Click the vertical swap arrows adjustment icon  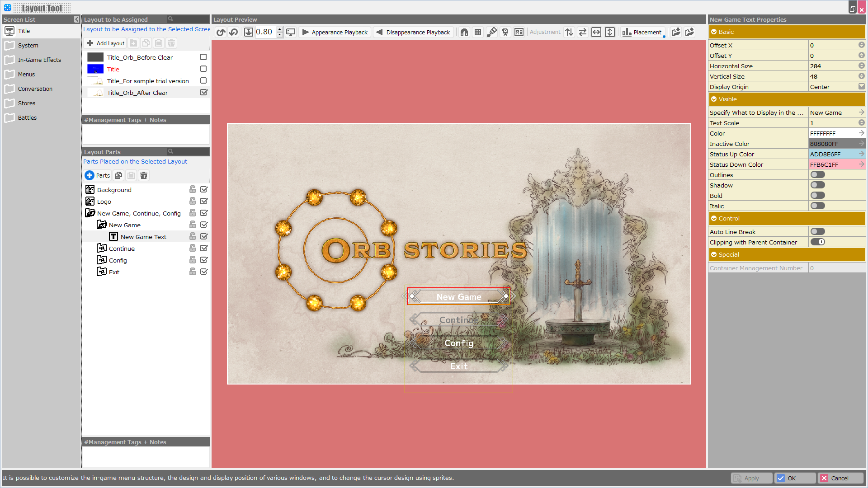[x=569, y=32]
